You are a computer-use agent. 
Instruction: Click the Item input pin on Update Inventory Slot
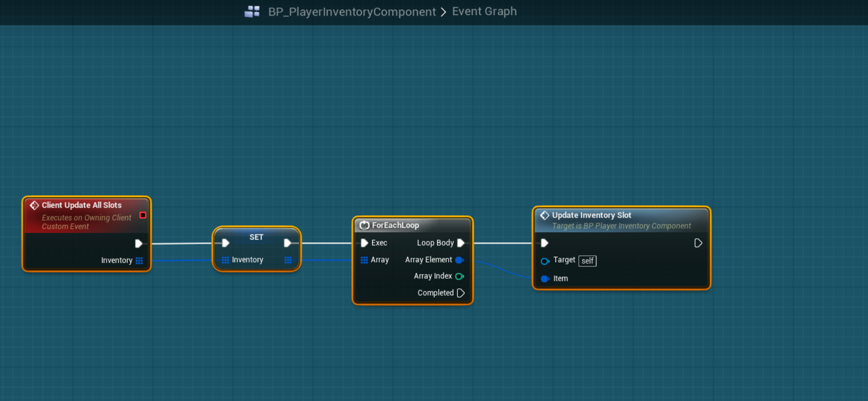(545, 279)
